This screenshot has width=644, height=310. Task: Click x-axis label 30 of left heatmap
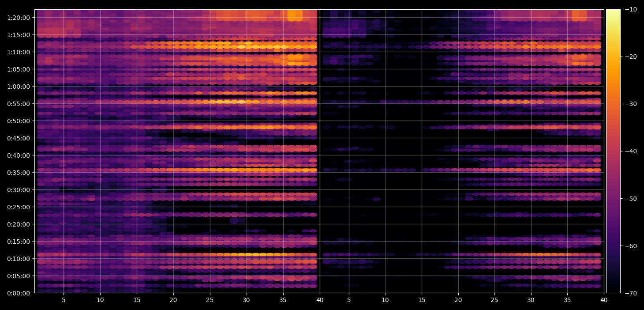coord(247,300)
